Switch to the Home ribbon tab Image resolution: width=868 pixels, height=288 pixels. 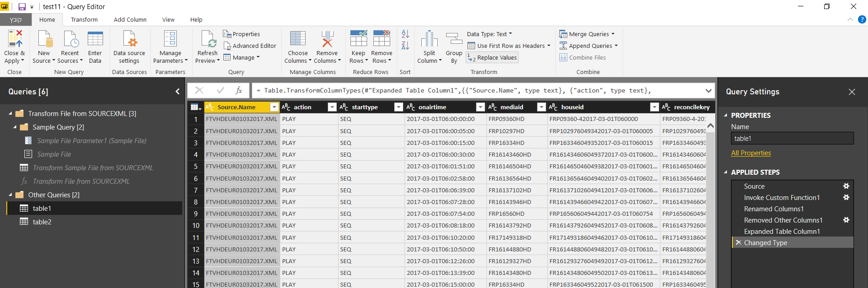click(x=47, y=19)
